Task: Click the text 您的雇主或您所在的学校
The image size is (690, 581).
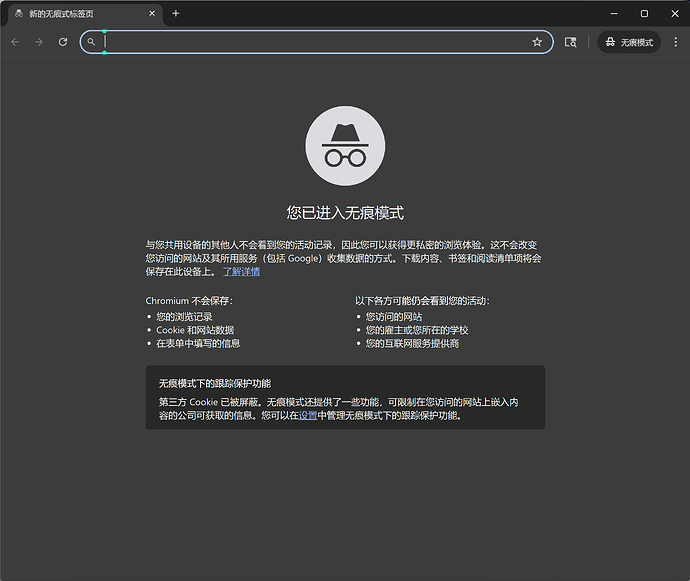Action: pos(417,330)
